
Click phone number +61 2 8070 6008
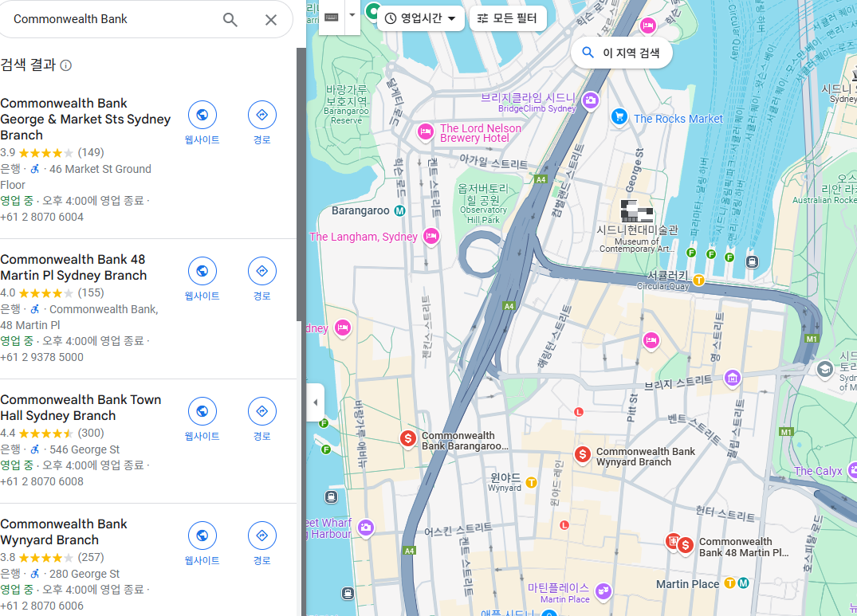pos(42,481)
